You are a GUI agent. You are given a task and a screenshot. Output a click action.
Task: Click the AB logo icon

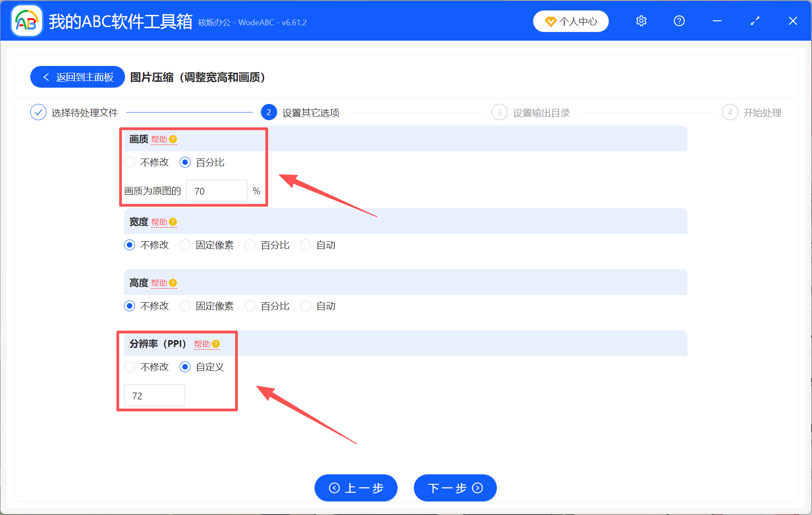(x=26, y=21)
